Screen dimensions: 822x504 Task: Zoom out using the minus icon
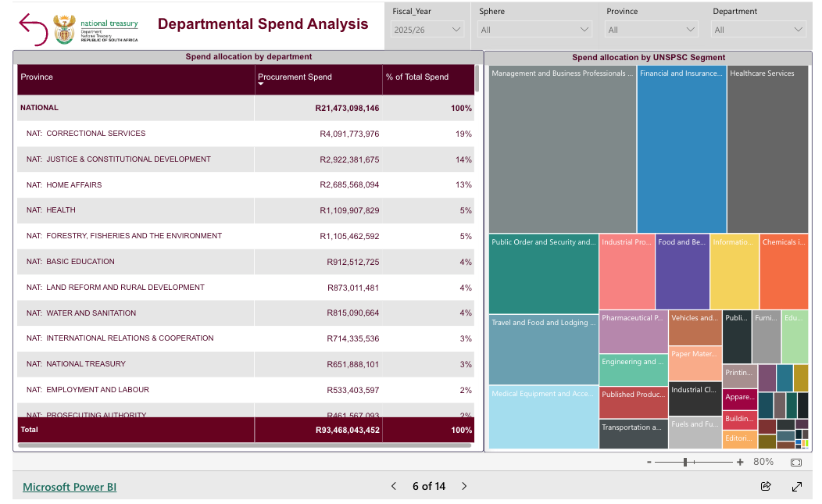click(x=649, y=462)
